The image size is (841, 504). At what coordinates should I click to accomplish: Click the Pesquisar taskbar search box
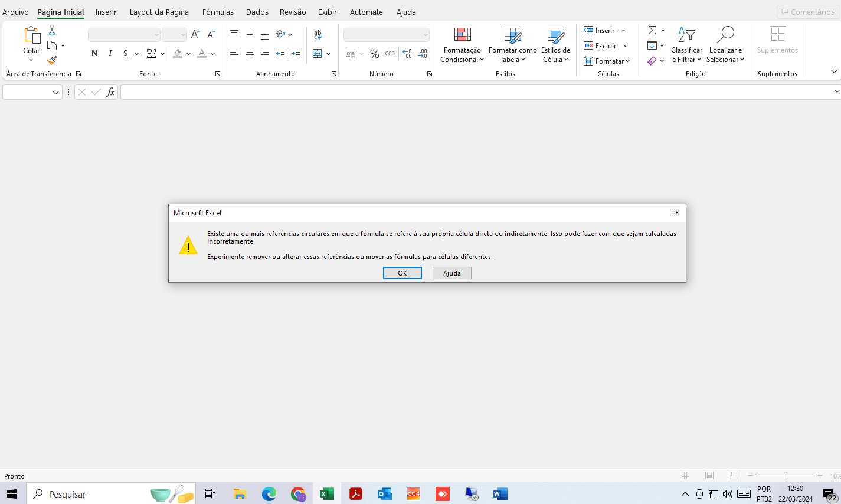(111, 494)
